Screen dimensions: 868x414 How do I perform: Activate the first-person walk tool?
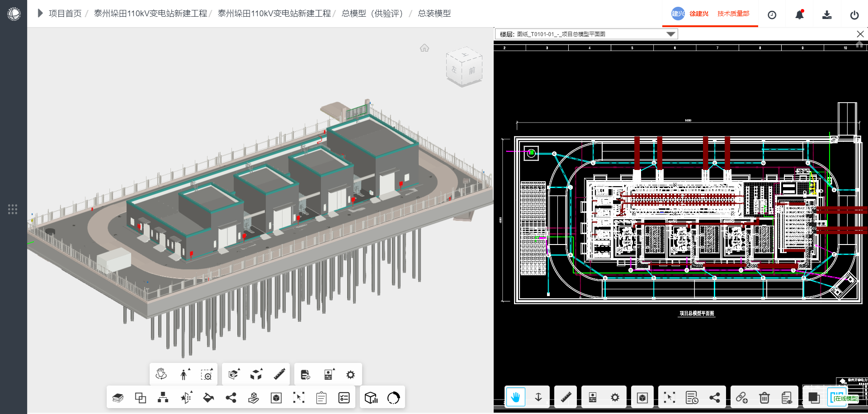pos(184,374)
